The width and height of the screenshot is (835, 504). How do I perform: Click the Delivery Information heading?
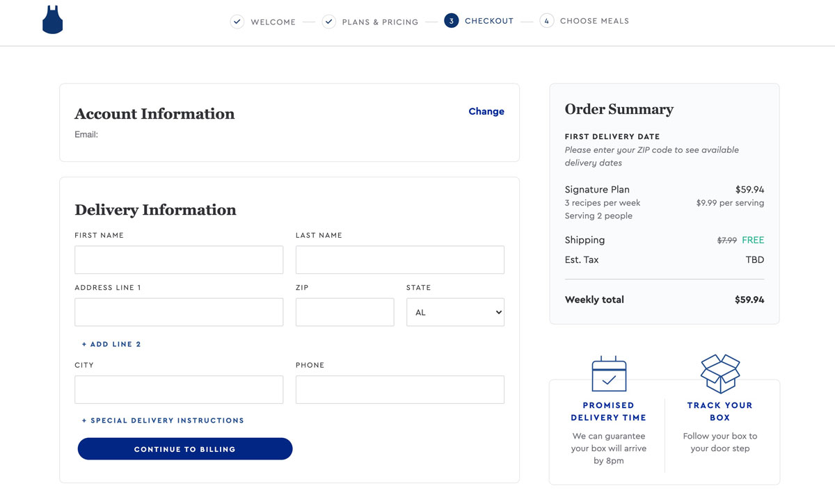pyautogui.click(x=155, y=209)
